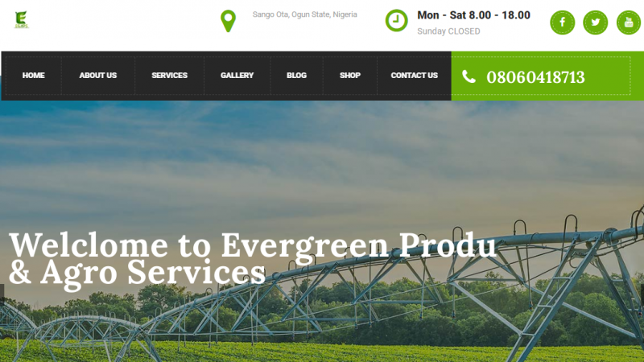Advance slider with right edge arrow

(642, 294)
